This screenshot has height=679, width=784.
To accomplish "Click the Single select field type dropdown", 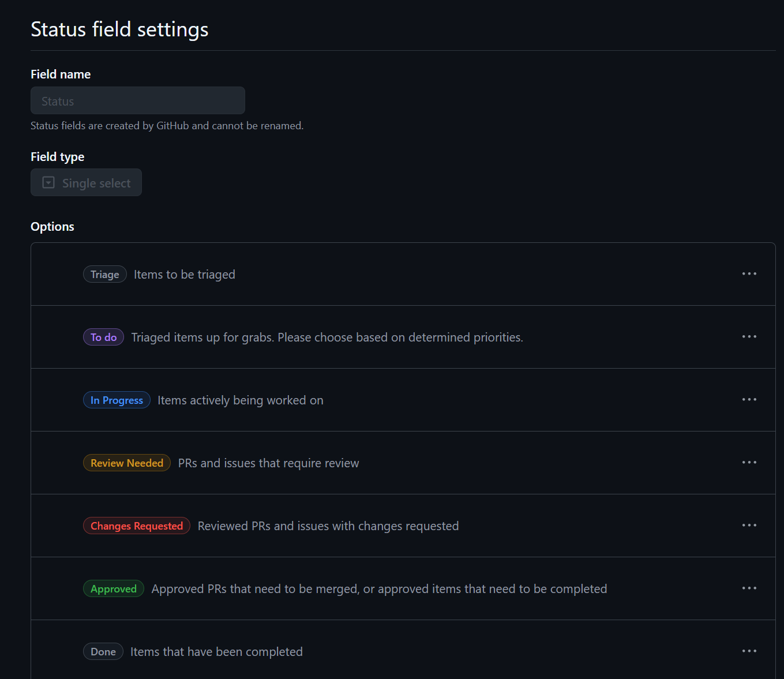I will click(x=86, y=183).
